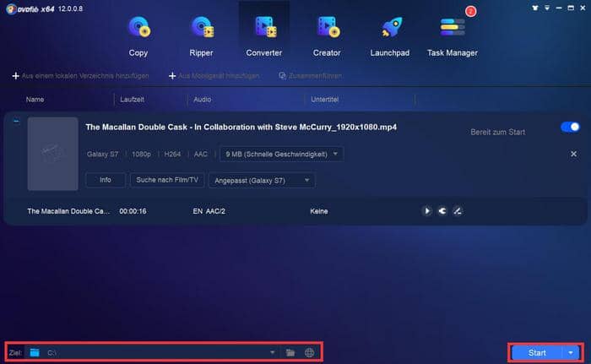
Task: Click the globe icon in destination bar
Action: [310, 352]
